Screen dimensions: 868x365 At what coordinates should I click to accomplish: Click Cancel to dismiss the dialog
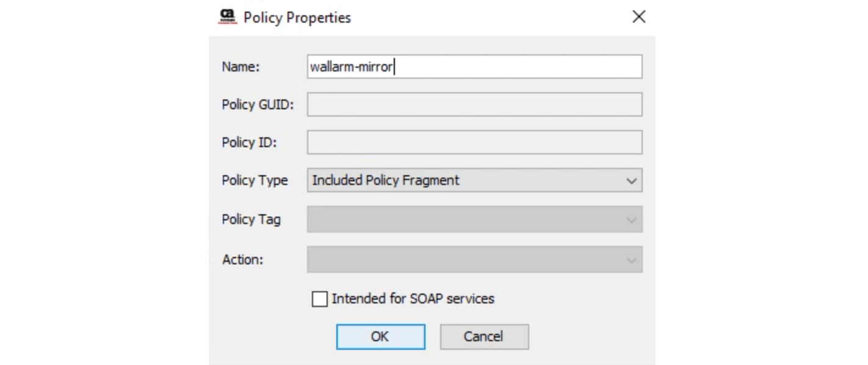pyautogui.click(x=484, y=336)
